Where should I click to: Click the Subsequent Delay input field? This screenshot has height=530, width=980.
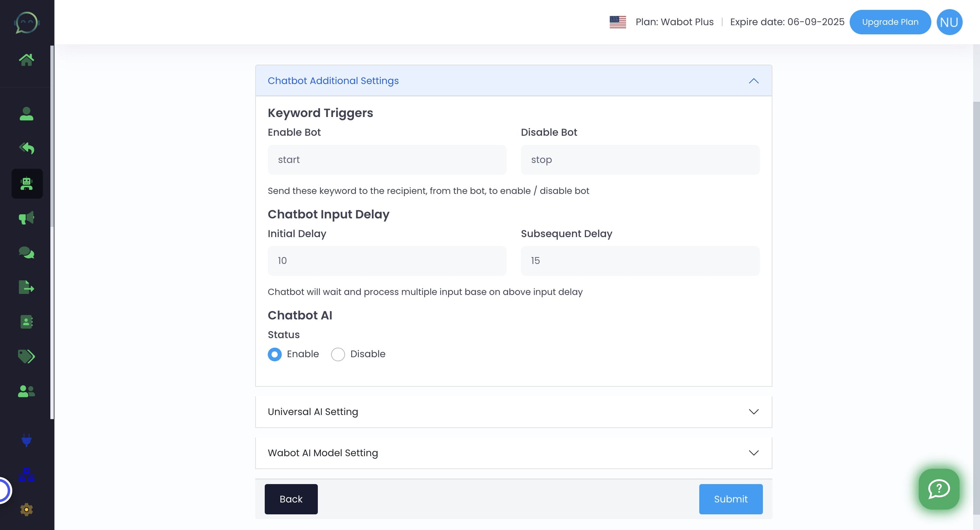coord(640,261)
